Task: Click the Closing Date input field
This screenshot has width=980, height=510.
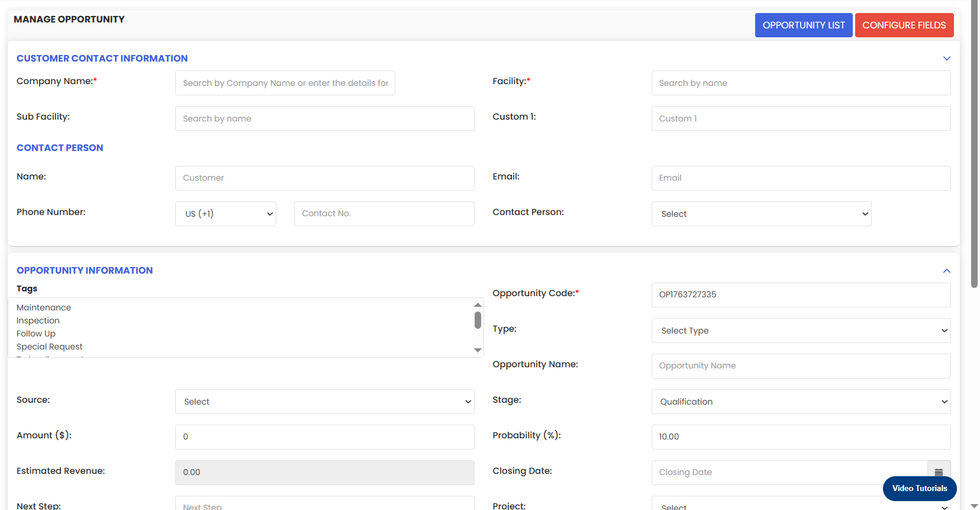Action: 789,473
